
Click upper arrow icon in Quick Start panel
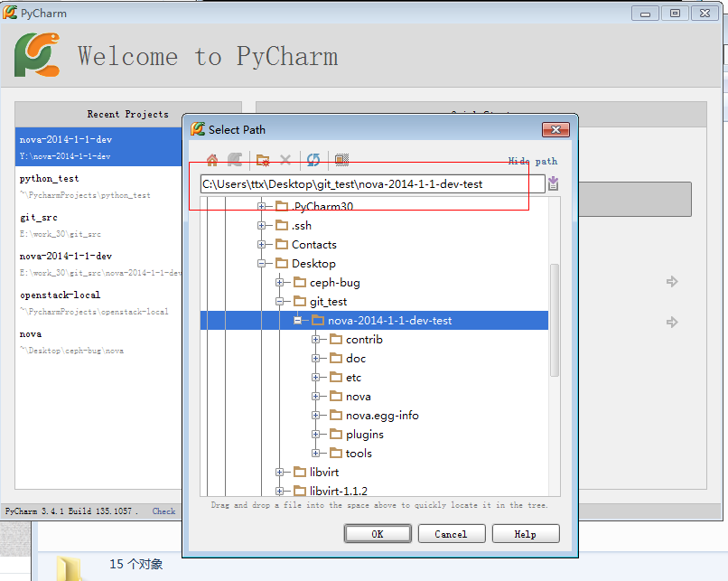click(x=671, y=281)
